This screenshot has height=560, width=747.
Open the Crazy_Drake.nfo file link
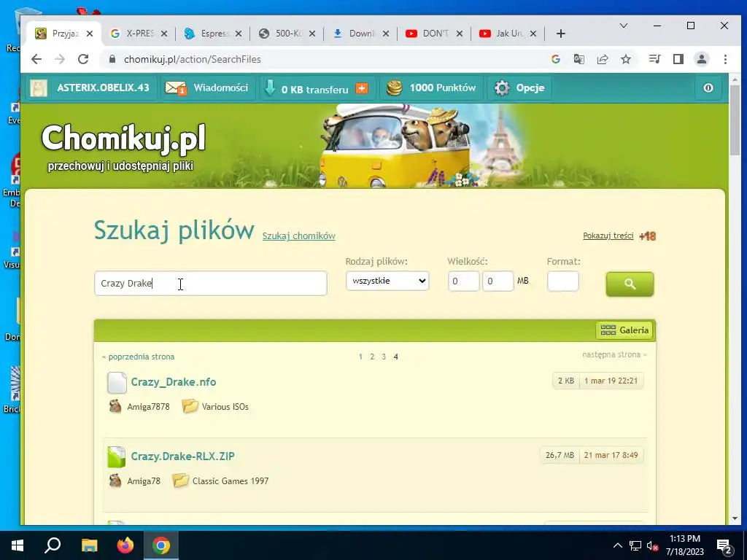(174, 382)
